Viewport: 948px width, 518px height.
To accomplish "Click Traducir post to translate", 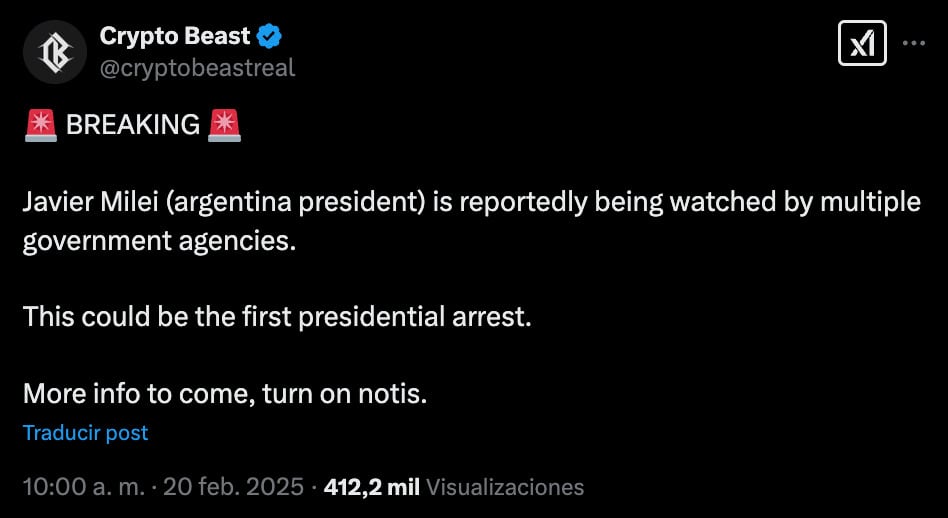I will tap(85, 433).
